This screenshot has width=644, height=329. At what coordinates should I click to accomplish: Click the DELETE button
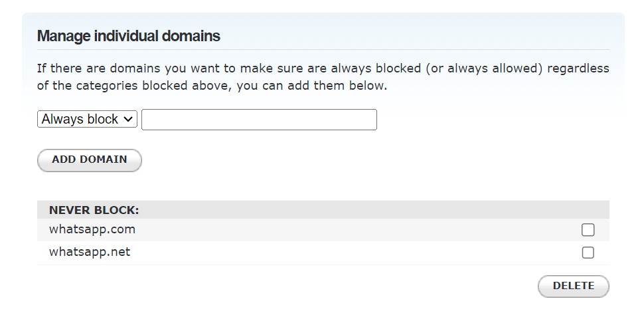(x=573, y=286)
